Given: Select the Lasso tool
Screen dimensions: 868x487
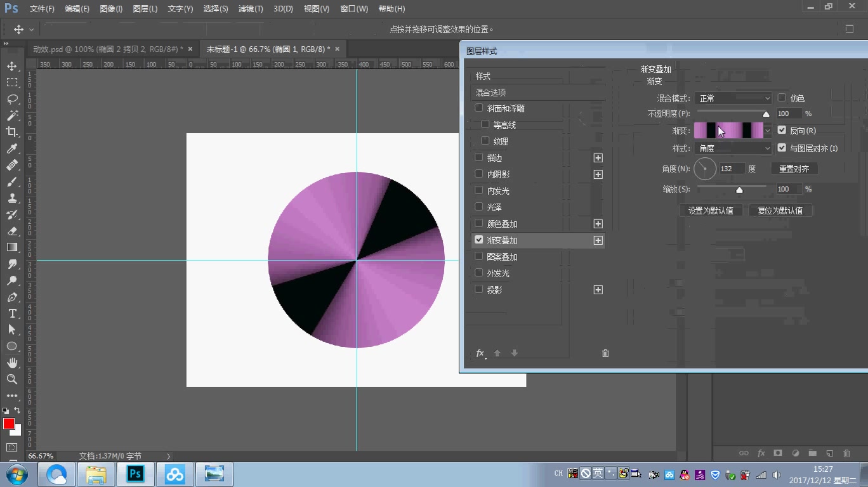Looking at the screenshot, I should tap(13, 99).
